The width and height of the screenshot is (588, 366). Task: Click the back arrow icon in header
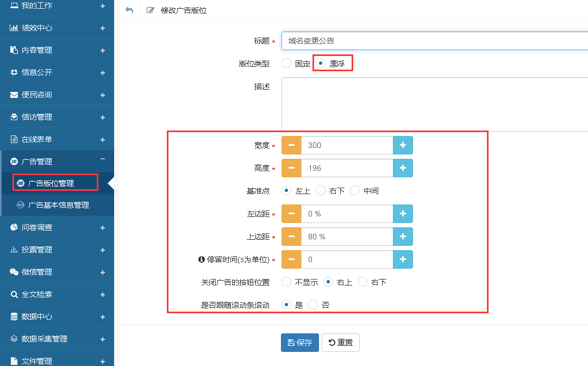click(129, 10)
